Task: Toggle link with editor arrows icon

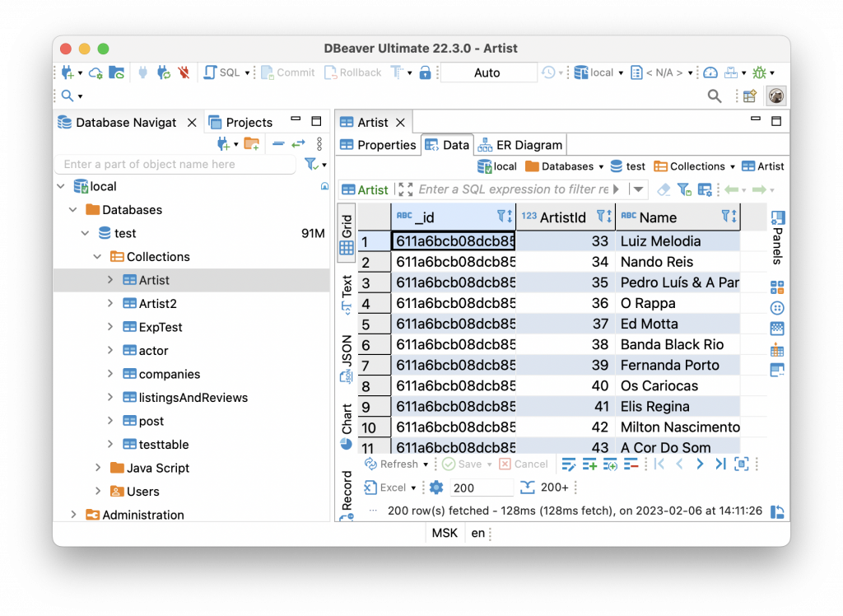Action: 298,143
